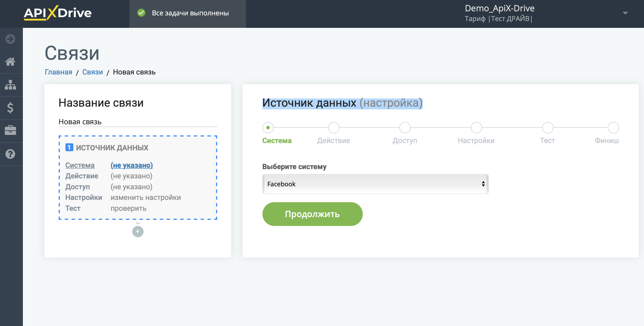644x326 pixels.
Task: Click the Действие label in source block
Action: [82, 176]
